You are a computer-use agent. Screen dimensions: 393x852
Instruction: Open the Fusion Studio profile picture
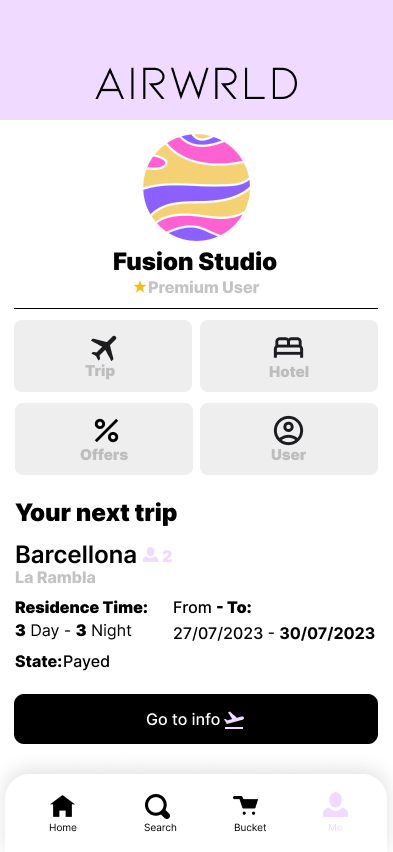(x=196, y=187)
